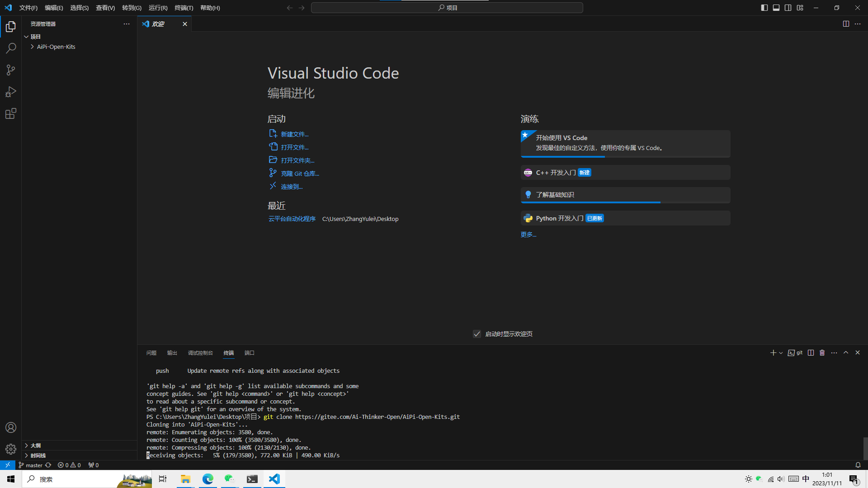The image size is (868, 488).
Task: Open the 文件(F) menu
Action: tap(28, 8)
